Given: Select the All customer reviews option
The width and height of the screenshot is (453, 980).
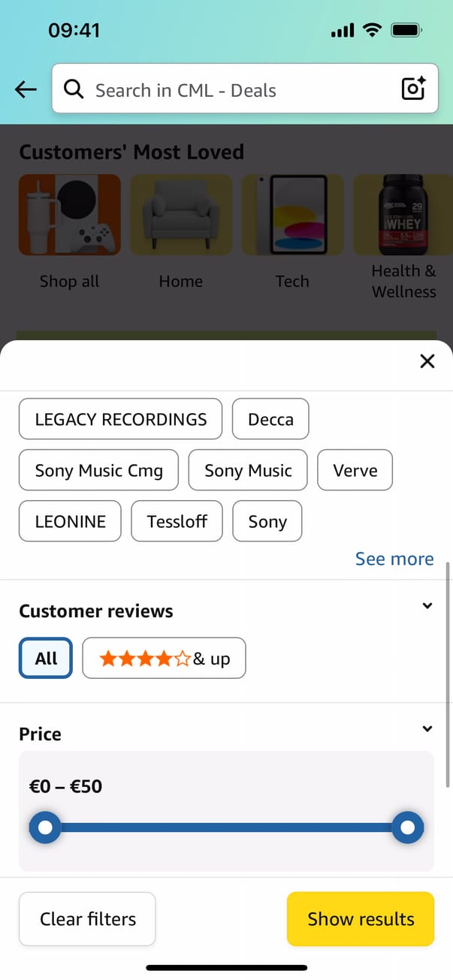Looking at the screenshot, I should pyautogui.click(x=46, y=658).
